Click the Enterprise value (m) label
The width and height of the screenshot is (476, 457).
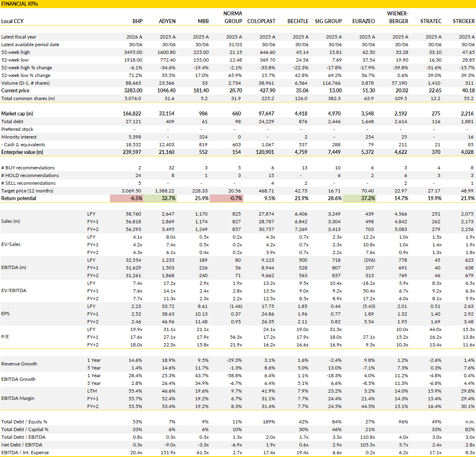click(22, 152)
